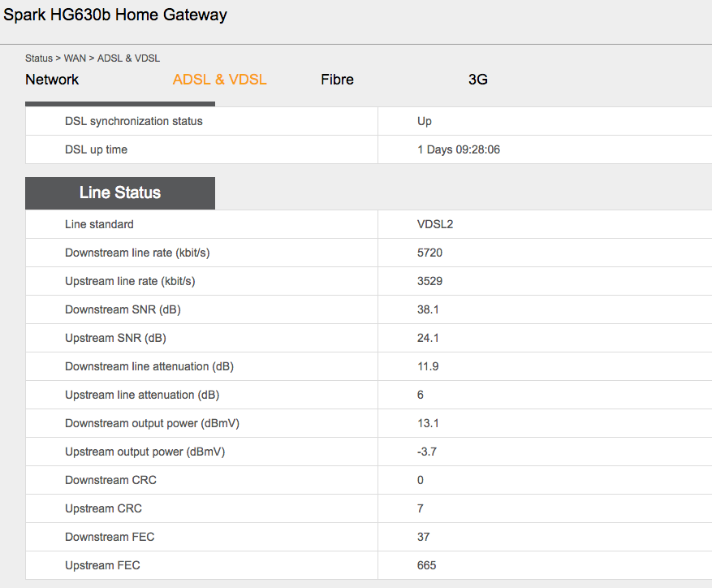Select the upstream SNR value 24.1
The height and width of the screenshot is (588, 712).
(428, 338)
